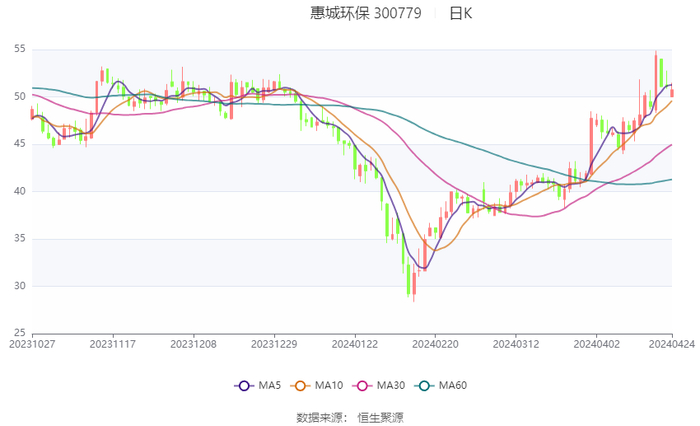This screenshot has height=426, width=700.
Task: Click the 55 price label on the y-axis
Action: 19,49
